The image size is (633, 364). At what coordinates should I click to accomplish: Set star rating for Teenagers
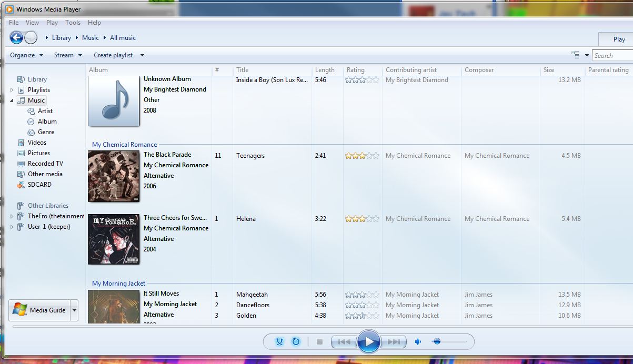coord(362,156)
